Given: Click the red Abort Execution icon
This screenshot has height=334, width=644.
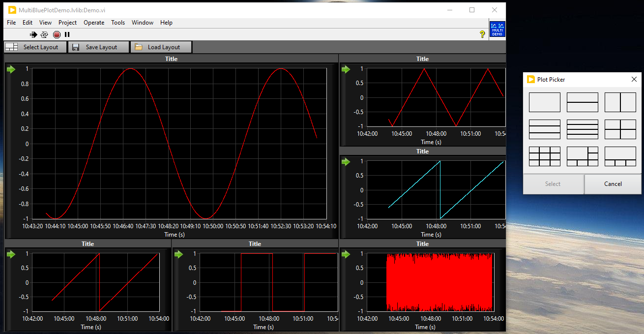Looking at the screenshot, I should pos(56,34).
